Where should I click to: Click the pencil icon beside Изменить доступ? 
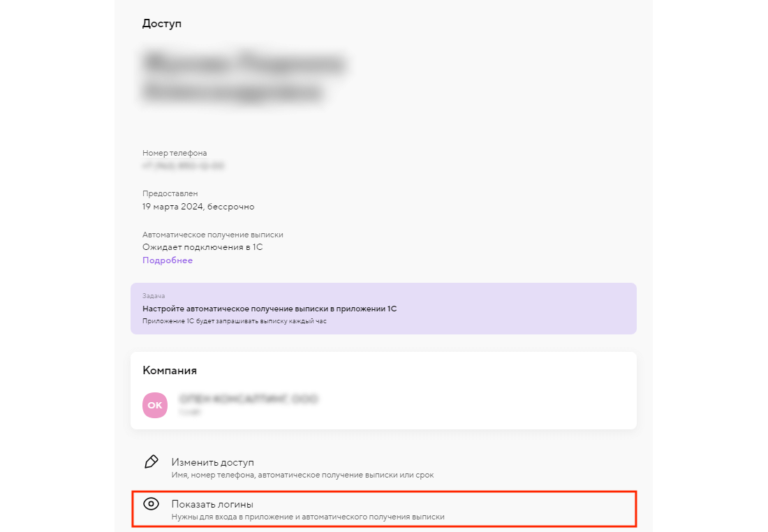pos(151,461)
